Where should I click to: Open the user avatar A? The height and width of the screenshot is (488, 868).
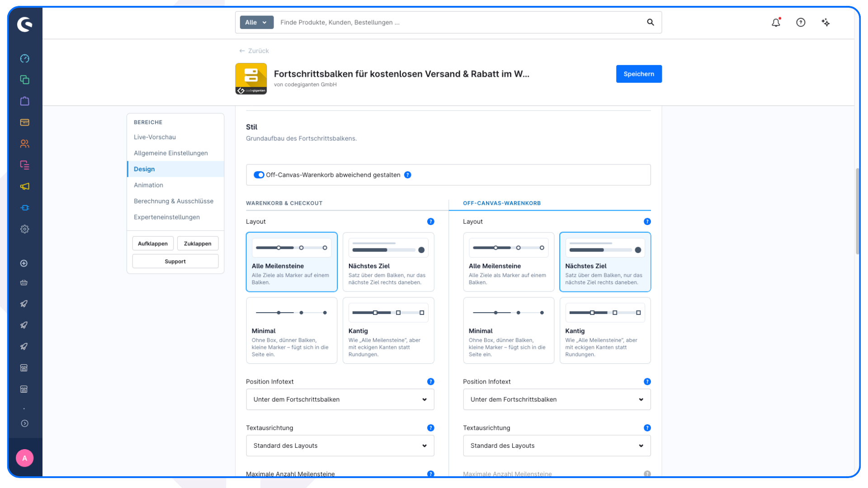point(25,458)
